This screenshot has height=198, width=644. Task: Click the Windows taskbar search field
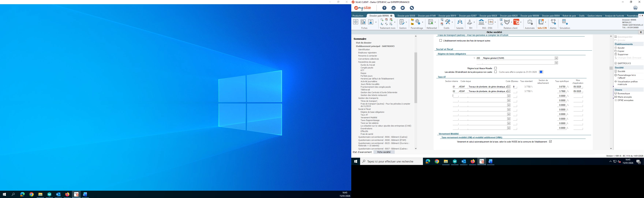391,161
